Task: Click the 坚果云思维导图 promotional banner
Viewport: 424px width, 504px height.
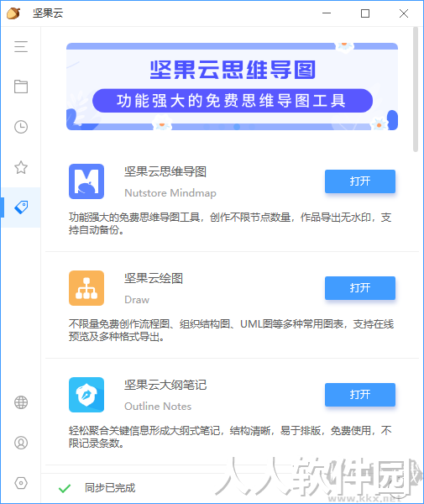Action: 232,87
